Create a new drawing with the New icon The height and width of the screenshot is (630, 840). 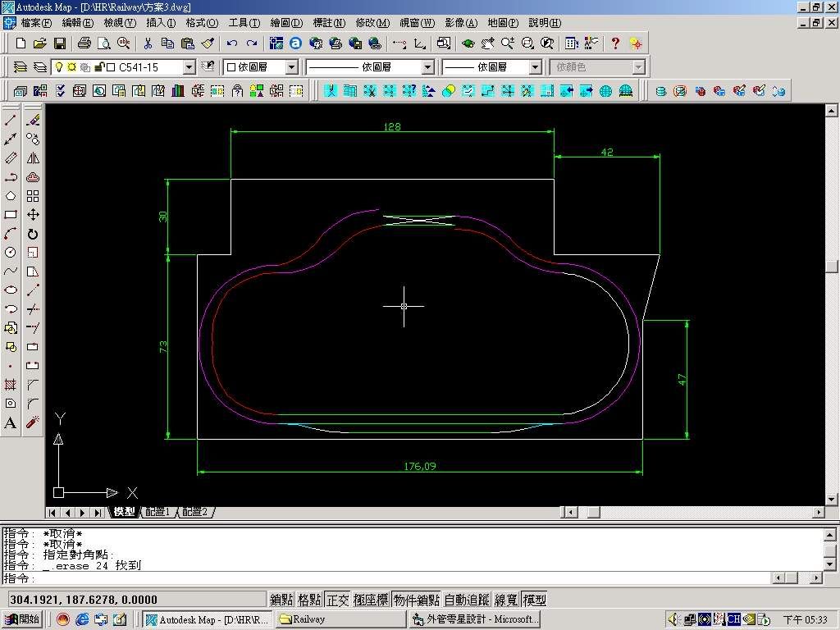click(21, 43)
